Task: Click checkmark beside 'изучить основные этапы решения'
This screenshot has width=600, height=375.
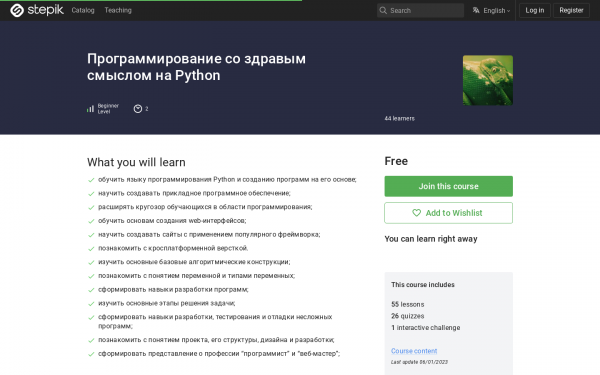Action: (91, 304)
